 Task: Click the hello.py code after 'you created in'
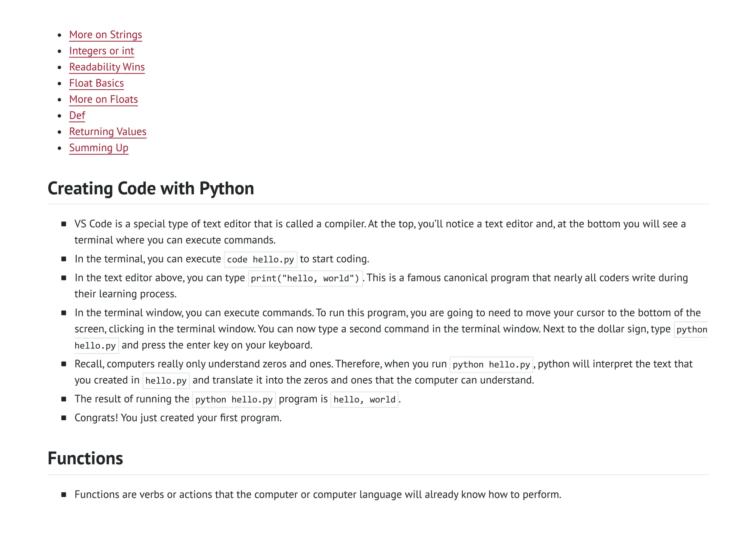point(166,381)
